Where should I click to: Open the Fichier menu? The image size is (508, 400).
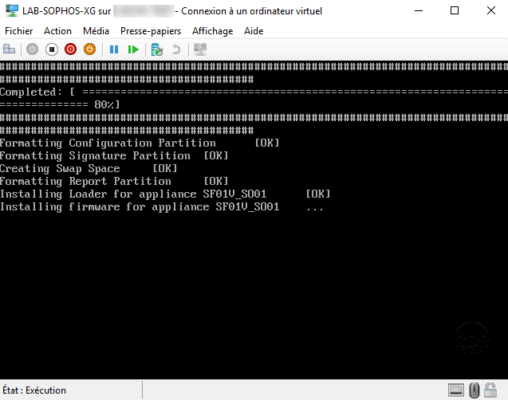pyautogui.click(x=19, y=31)
